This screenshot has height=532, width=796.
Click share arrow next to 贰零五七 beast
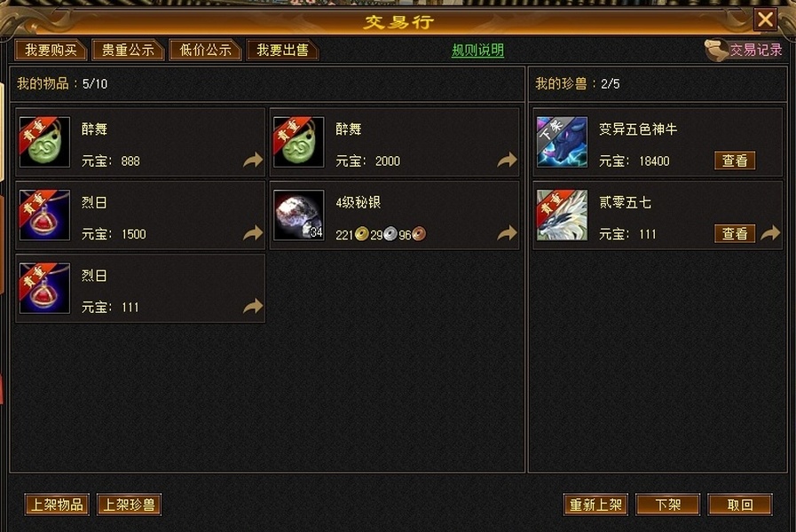[770, 233]
